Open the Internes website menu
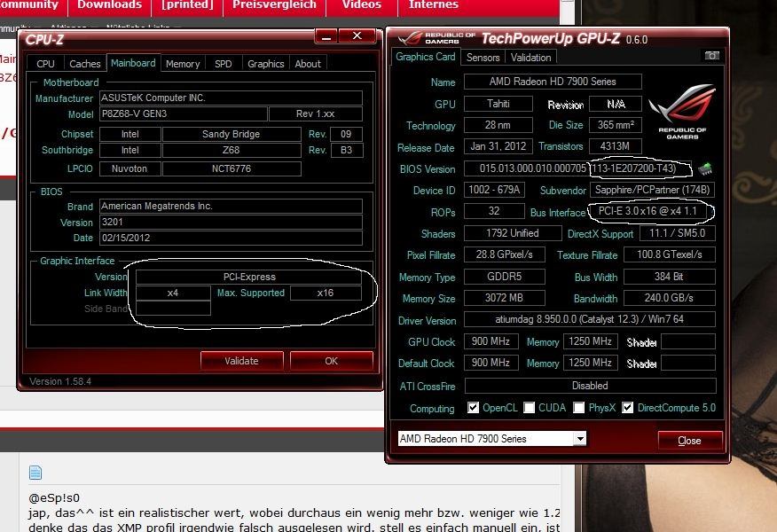The width and height of the screenshot is (777, 532). click(434, 5)
